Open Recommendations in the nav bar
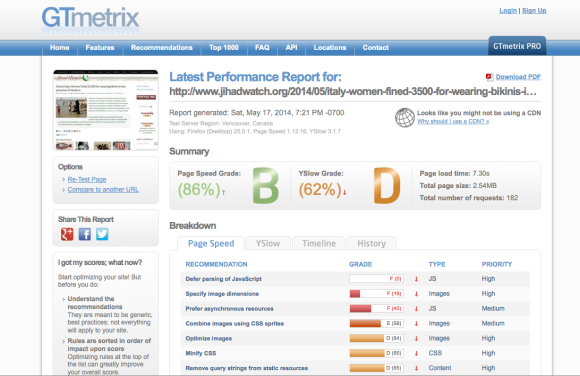Screen dimensions: 580x376 162,48
